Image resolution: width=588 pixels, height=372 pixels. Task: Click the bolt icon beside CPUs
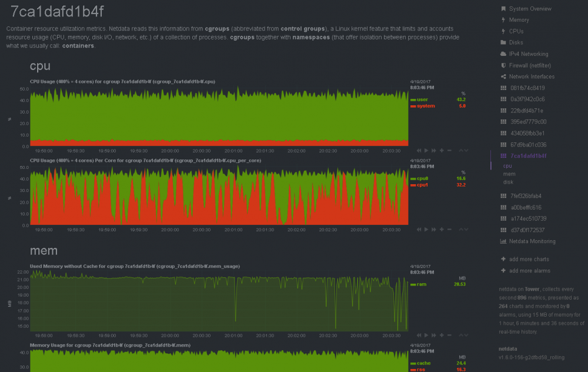coord(503,31)
